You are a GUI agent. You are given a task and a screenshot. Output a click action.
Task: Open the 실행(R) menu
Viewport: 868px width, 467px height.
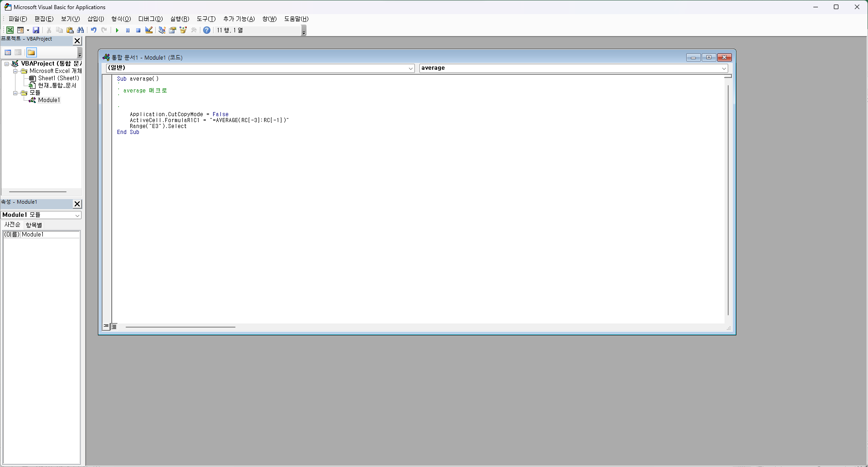click(180, 19)
